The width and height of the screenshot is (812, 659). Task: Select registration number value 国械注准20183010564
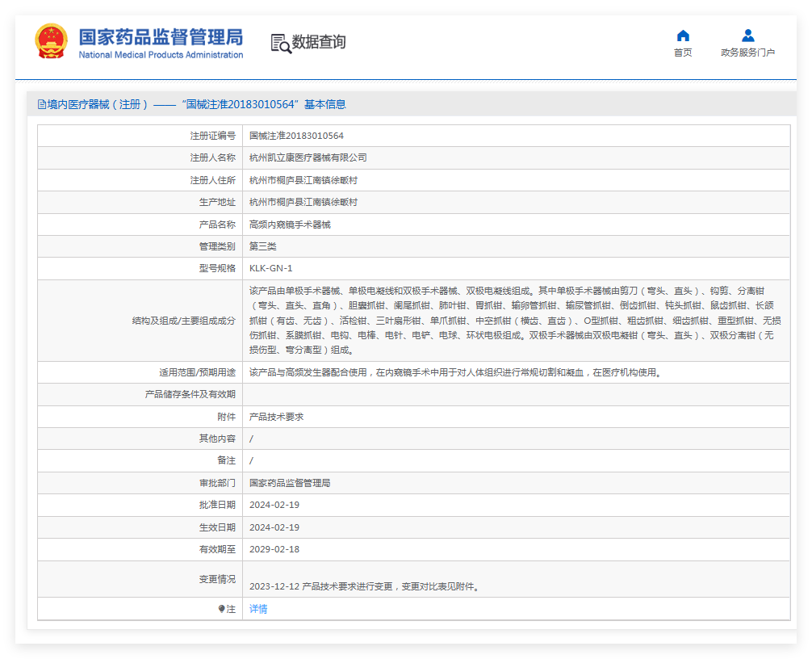296,136
